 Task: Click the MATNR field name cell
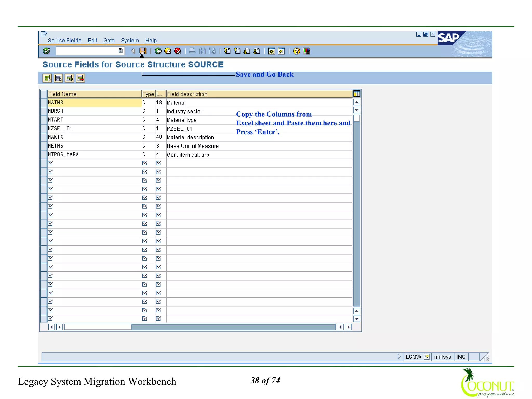point(94,103)
